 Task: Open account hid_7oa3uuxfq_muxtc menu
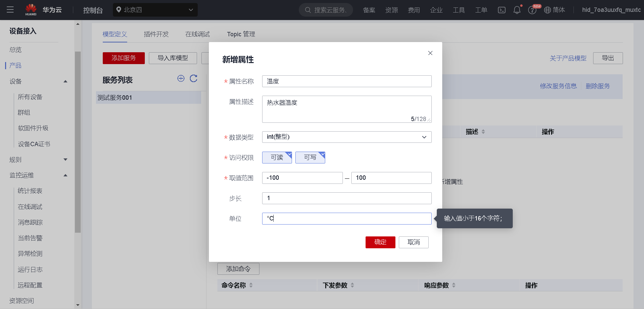[x=611, y=10]
